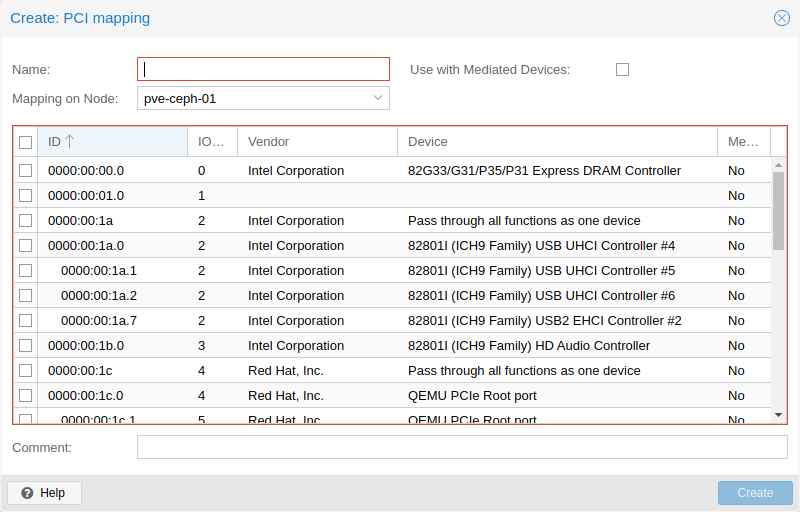This screenshot has height=512, width=800.
Task: Tick the checkbox for 0000:00:1a.7
Action: click(x=26, y=321)
